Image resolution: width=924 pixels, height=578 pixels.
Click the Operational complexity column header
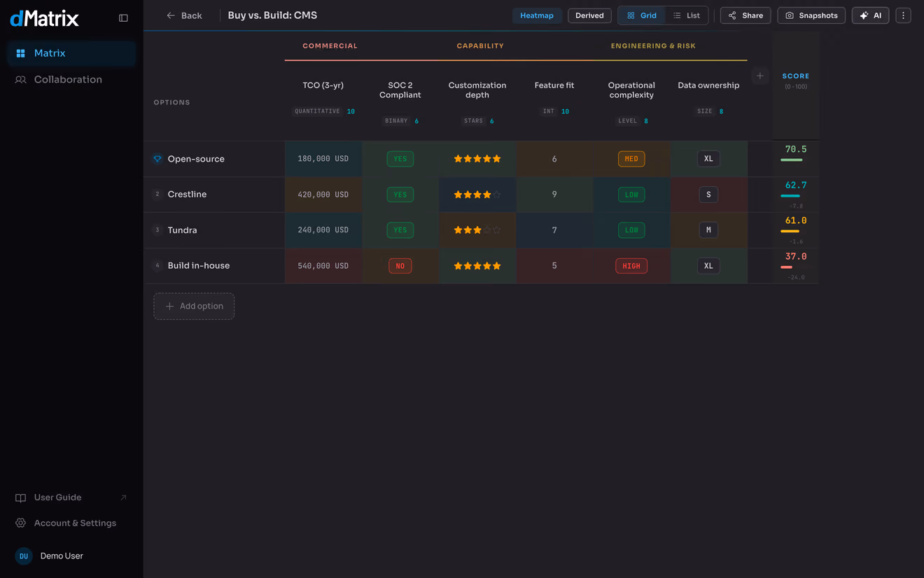pos(631,90)
